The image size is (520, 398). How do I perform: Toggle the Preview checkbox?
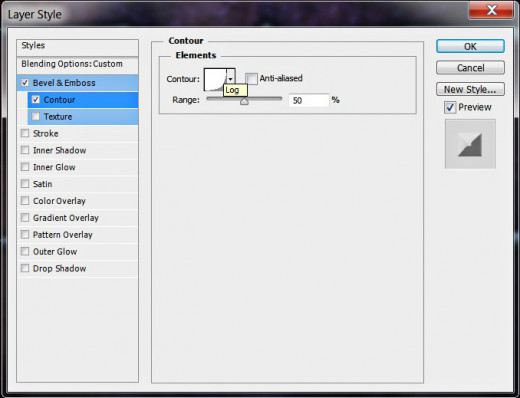[450, 107]
